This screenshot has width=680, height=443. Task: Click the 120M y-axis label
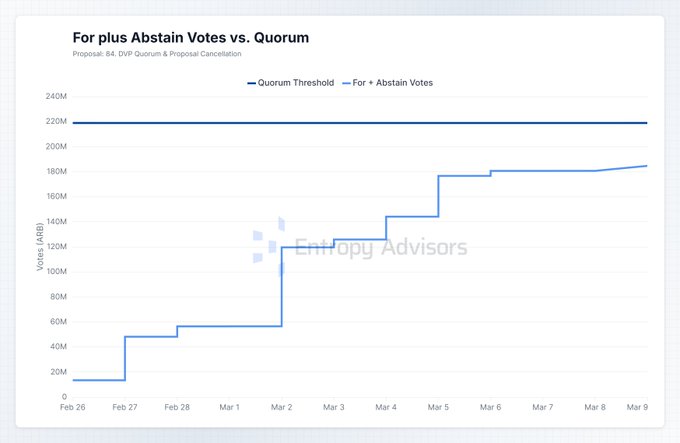(56, 247)
